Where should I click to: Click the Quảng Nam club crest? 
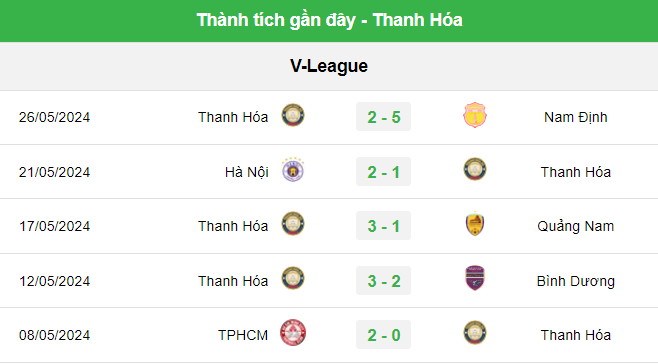tap(475, 224)
